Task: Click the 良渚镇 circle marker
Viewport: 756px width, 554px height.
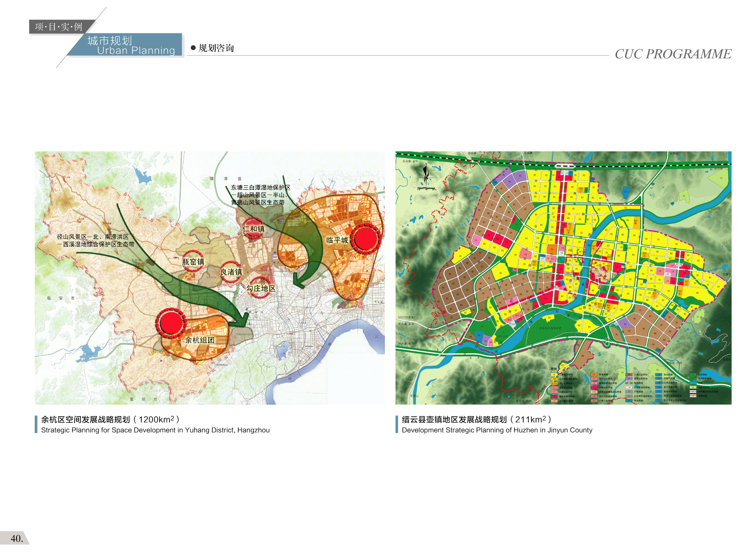Action: click(x=231, y=271)
